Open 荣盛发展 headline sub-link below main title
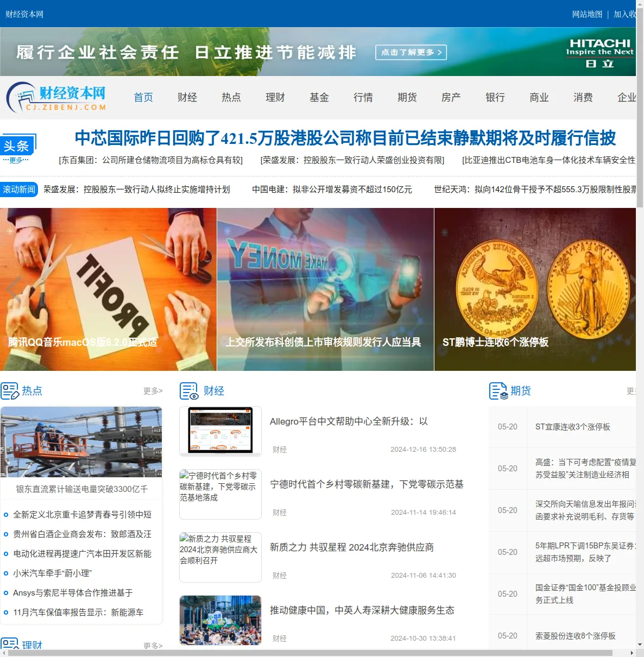The height and width of the screenshot is (657, 644). (352, 160)
